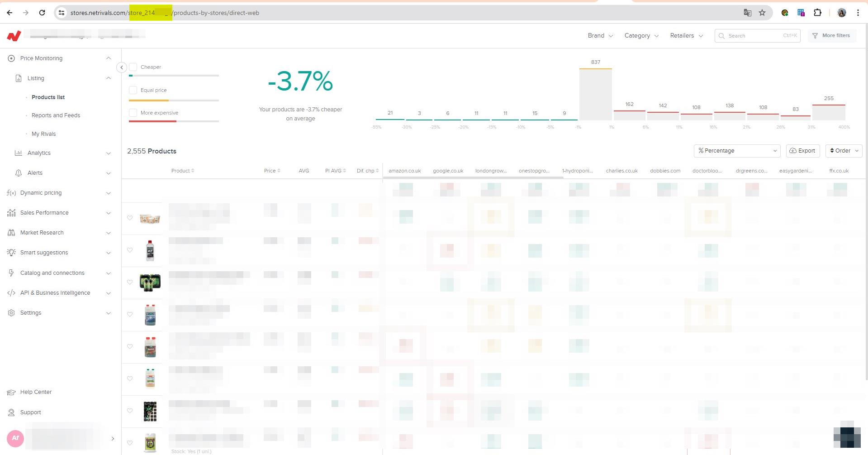
Task: Click the 837 products histogram bar
Action: click(x=595, y=94)
